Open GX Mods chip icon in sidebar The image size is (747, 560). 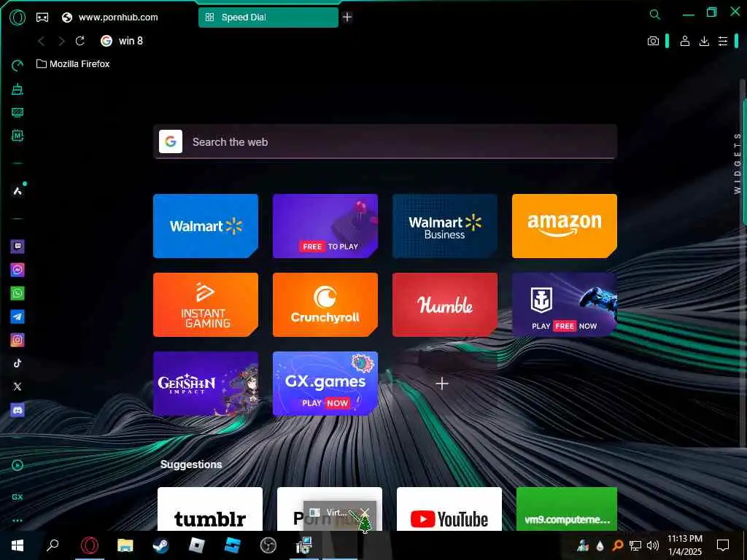tap(18, 136)
